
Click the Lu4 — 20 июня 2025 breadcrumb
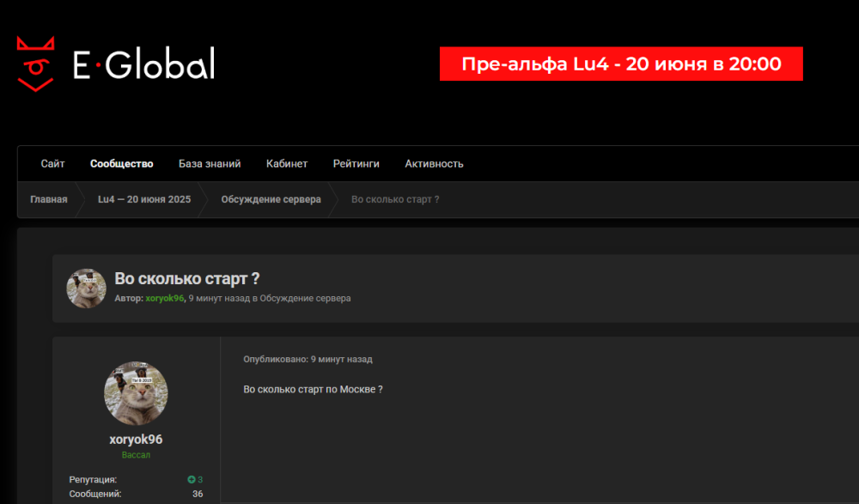[x=144, y=199]
